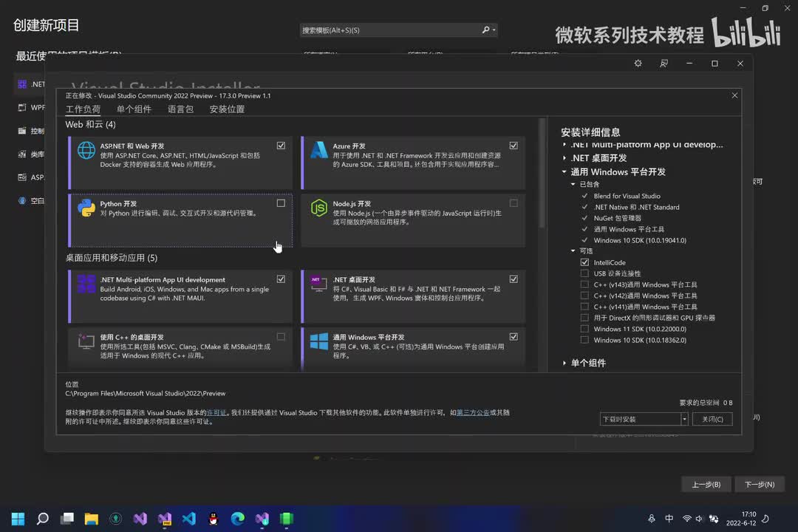The image size is (798, 532).
Task: Switch to 安装位置 tab
Action: 227,109
